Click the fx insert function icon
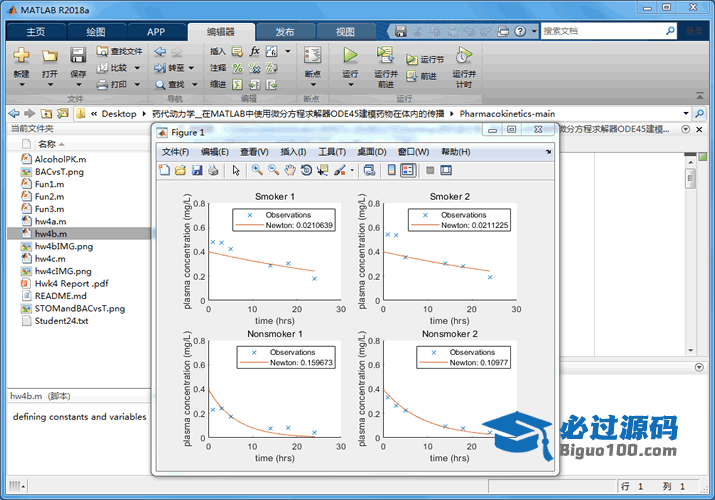 (254, 51)
